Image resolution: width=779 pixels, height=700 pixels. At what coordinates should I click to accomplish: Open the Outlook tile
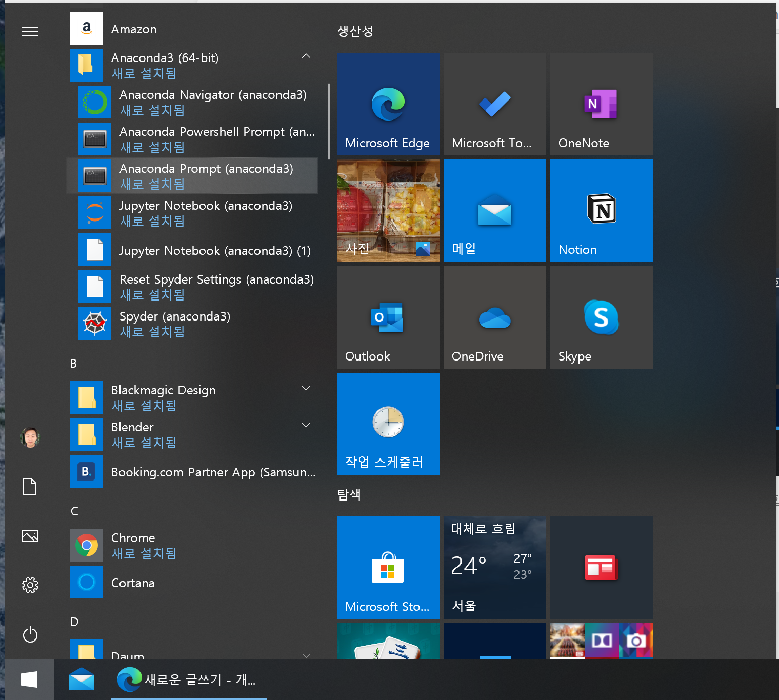(x=388, y=317)
